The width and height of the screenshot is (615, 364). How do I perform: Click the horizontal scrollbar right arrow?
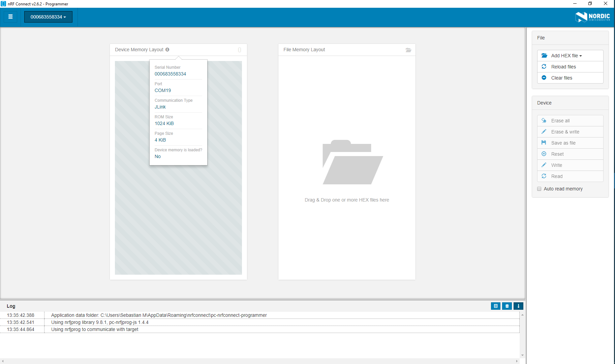(517, 361)
